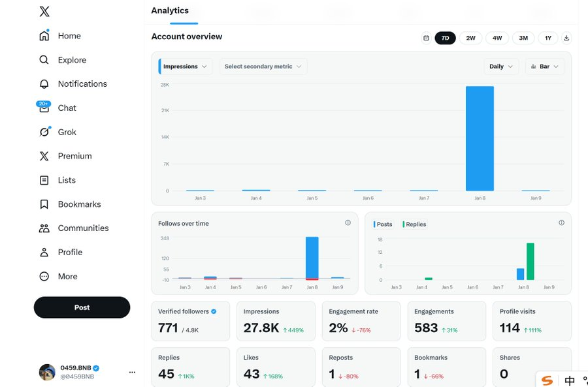This screenshot has width=588, height=387.
Task: Go to Explore in navigation
Action: click(72, 60)
